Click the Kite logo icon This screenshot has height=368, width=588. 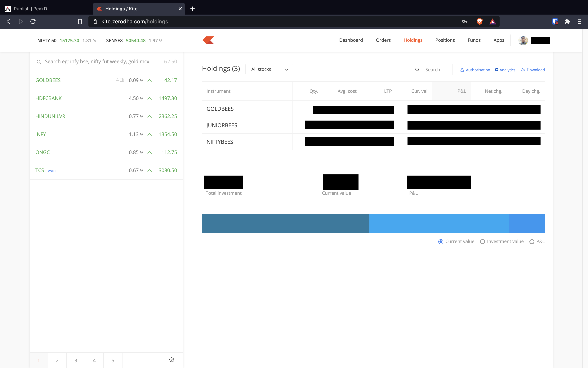208,40
